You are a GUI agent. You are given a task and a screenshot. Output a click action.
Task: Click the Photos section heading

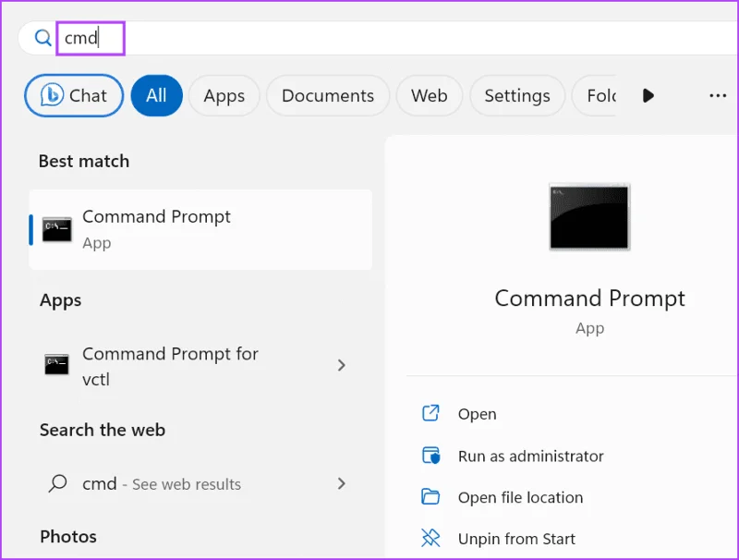(x=68, y=537)
